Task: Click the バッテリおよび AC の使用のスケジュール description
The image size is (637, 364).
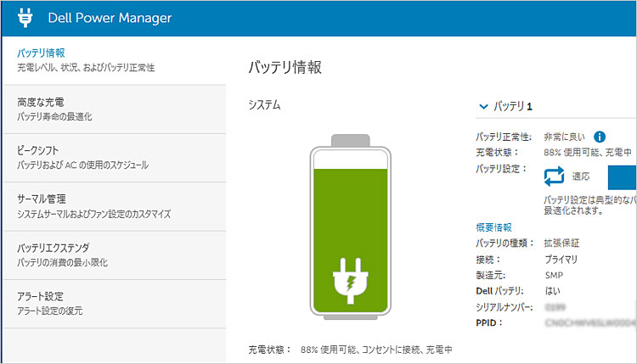Action: [82, 165]
